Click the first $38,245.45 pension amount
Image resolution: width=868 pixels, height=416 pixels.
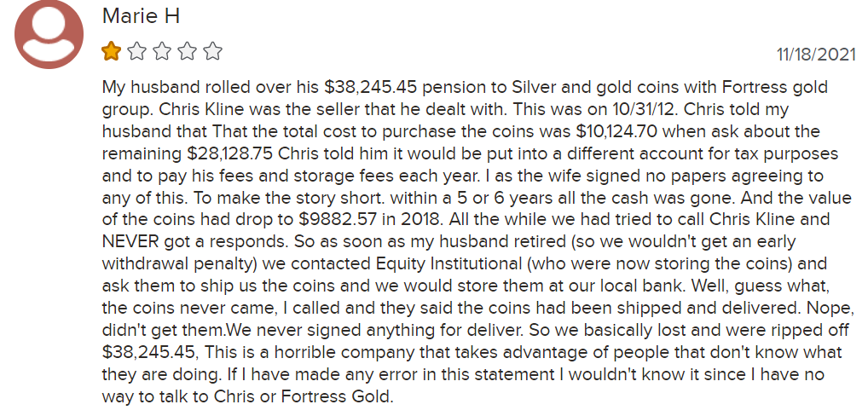370,88
